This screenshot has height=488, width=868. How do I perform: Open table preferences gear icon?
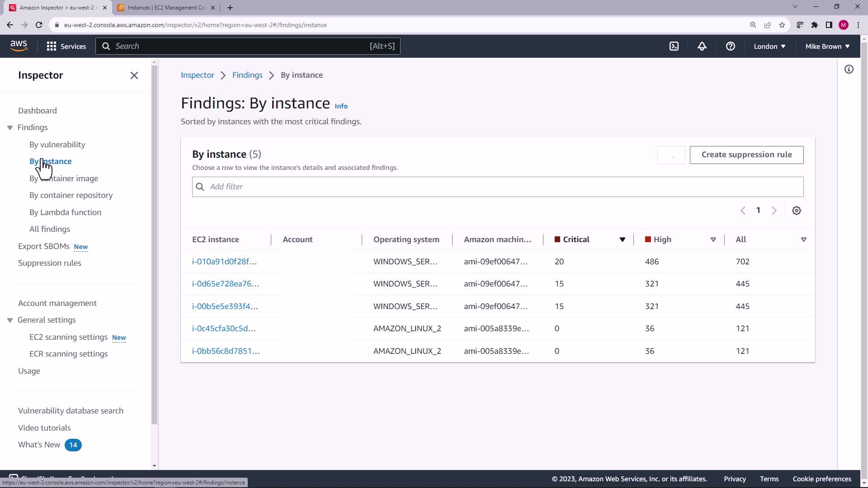pos(796,211)
